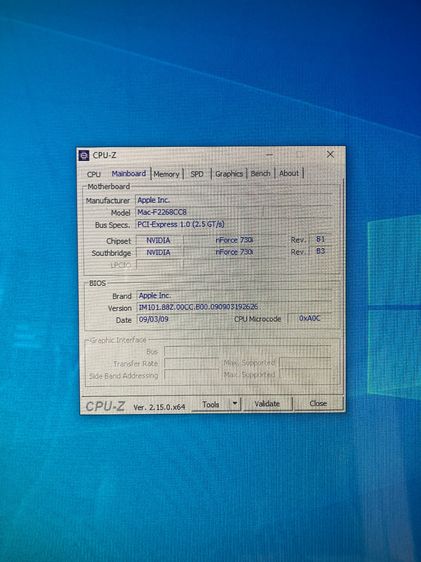Click the CPU-Z app icon in title bar
Screen dimensions: 421x562
tap(84, 156)
